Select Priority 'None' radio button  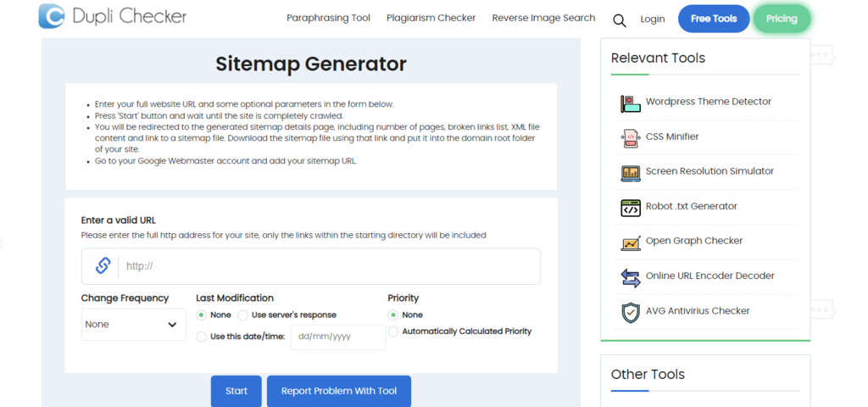click(x=393, y=315)
